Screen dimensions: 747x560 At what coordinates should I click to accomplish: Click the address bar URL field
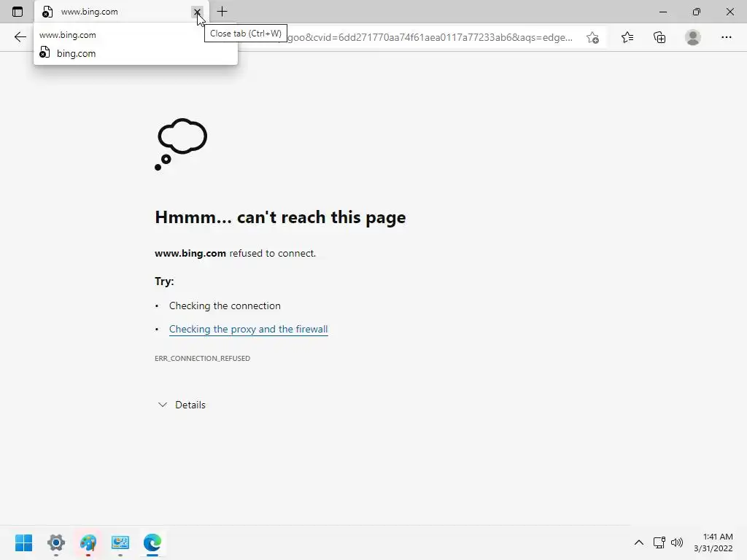[x=429, y=37]
